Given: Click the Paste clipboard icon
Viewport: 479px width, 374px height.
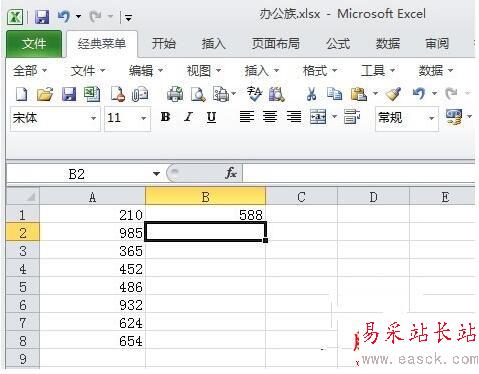Looking at the screenshot, I should click(x=359, y=94).
